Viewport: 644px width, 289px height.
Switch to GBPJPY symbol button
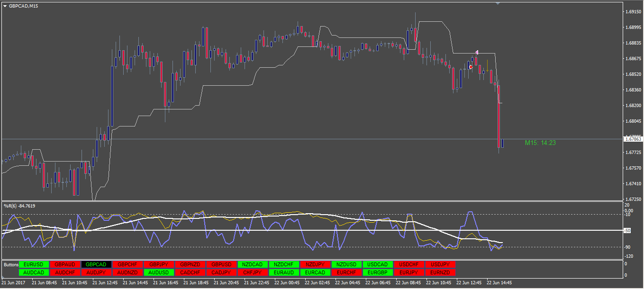point(159,264)
